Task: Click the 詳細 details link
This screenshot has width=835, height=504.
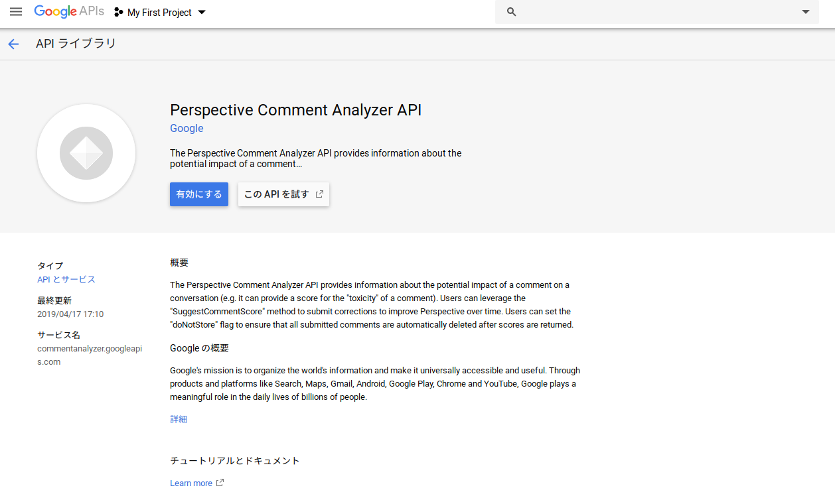Action: pyautogui.click(x=179, y=419)
